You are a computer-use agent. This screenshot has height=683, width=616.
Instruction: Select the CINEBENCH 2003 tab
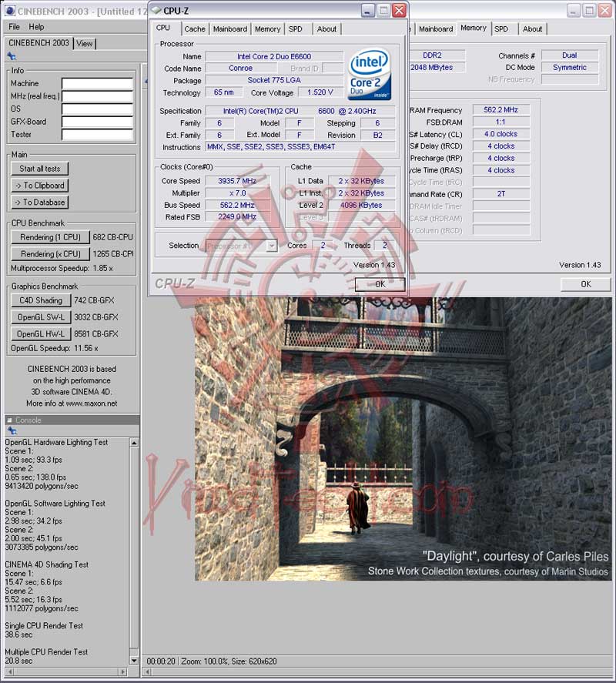38,42
